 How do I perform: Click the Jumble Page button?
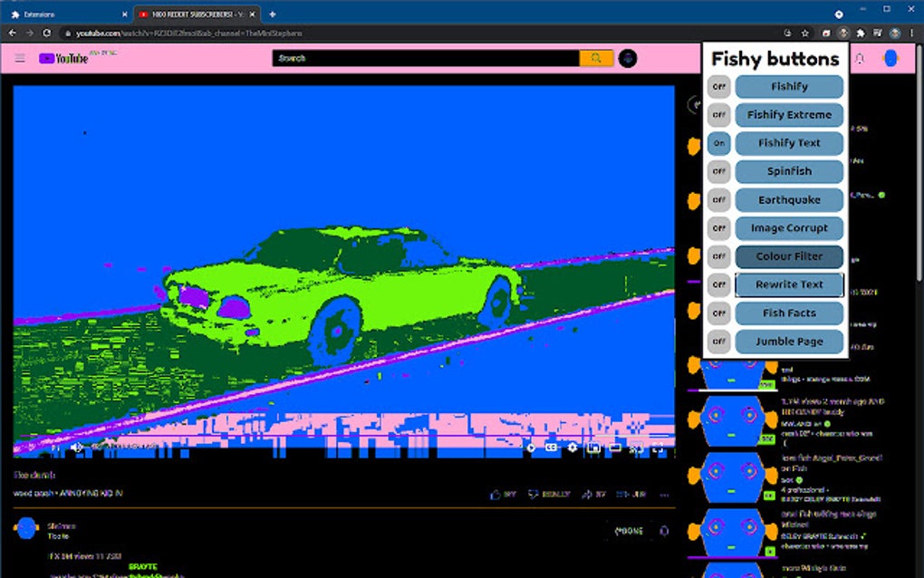(x=789, y=342)
